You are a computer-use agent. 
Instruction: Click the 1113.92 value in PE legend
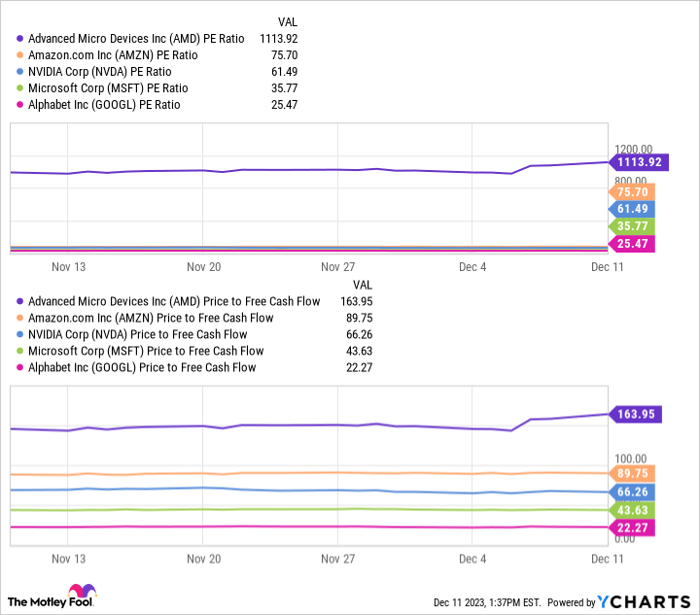tap(279, 39)
